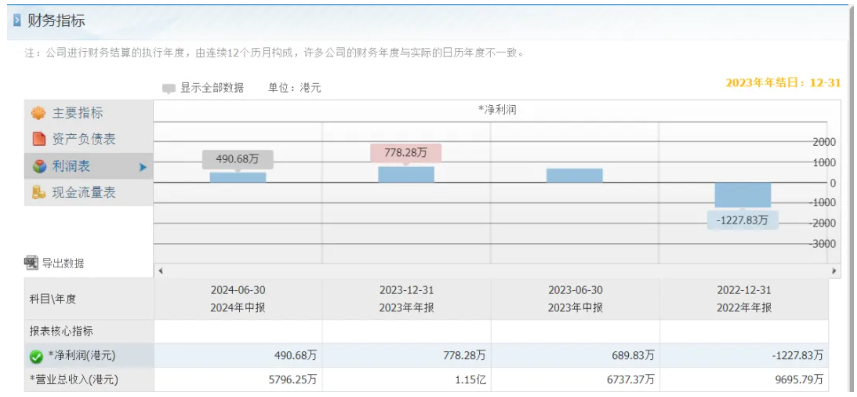
Task: Click the 导出数据 export icon
Action: pyautogui.click(x=31, y=262)
